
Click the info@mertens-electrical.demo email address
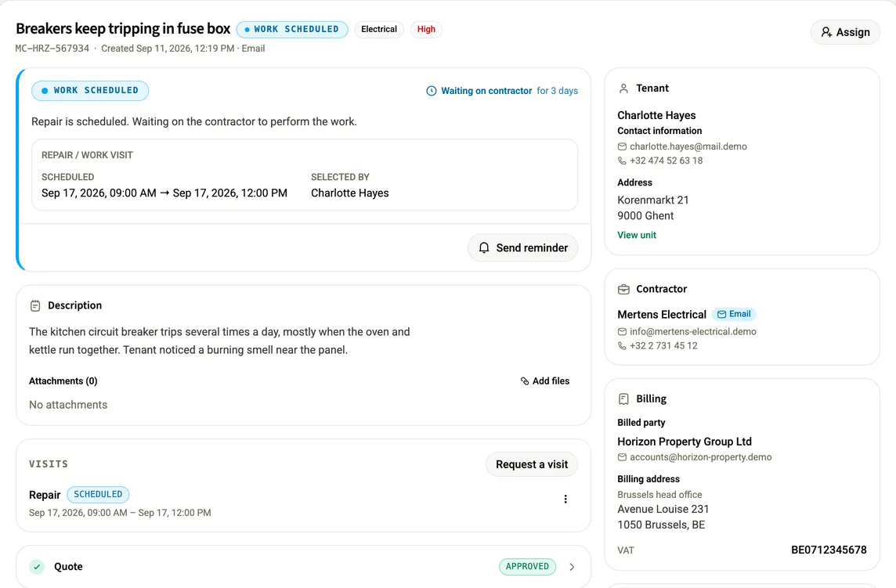click(x=693, y=332)
